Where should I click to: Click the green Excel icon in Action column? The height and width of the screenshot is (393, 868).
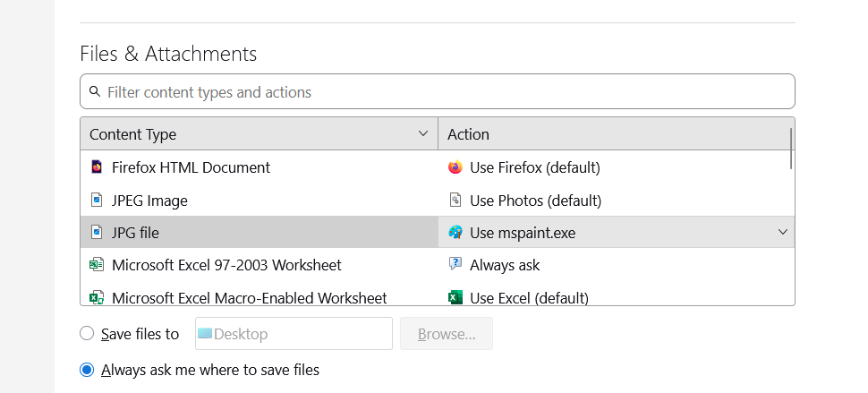coord(455,297)
